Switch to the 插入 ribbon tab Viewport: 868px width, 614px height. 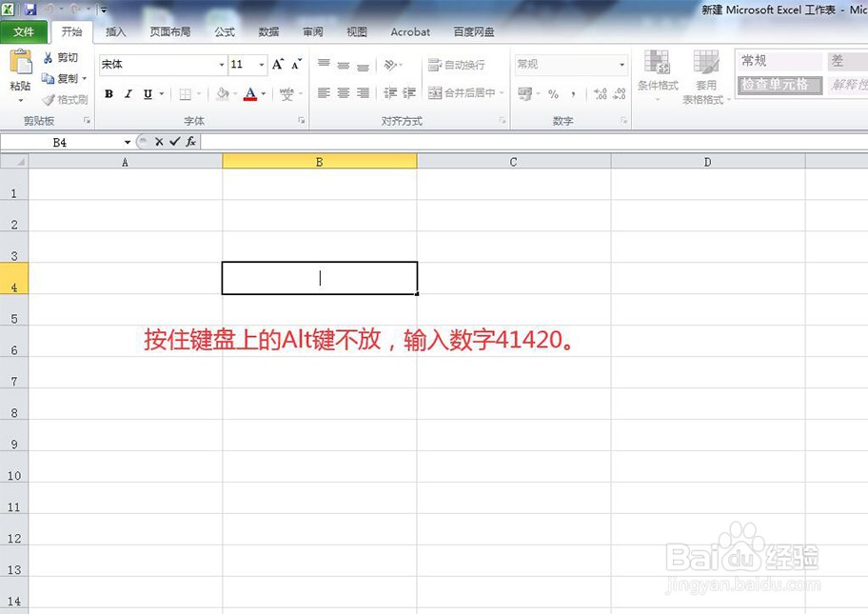click(115, 31)
